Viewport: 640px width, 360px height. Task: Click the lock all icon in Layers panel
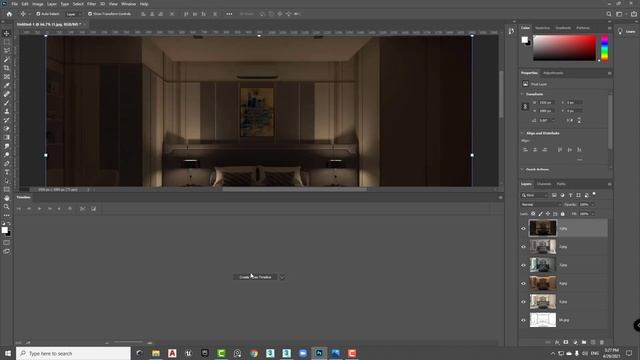[562, 213]
